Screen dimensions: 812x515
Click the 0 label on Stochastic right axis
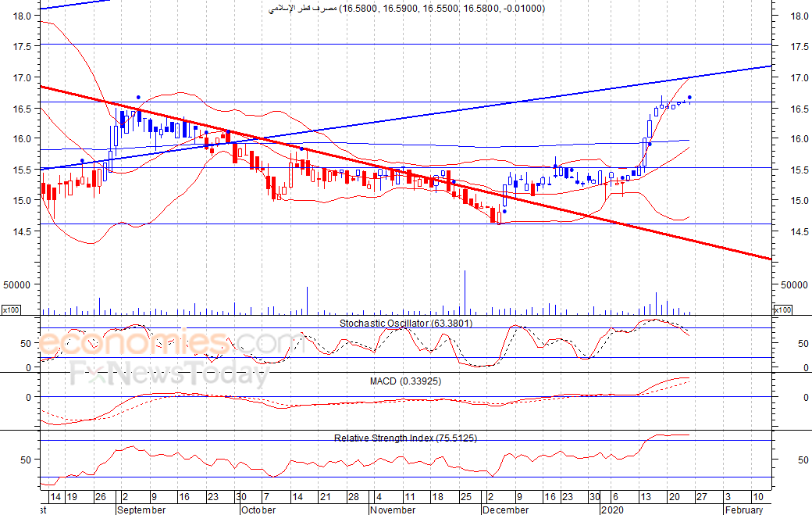click(806, 368)
